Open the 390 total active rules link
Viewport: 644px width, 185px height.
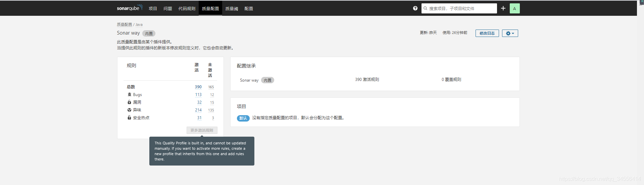pyautogui.click(x=198, y=87)
